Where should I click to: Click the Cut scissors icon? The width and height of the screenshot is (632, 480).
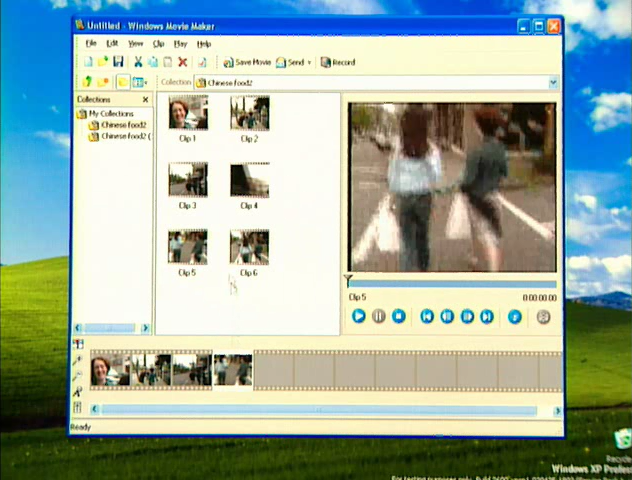(138, 62)
